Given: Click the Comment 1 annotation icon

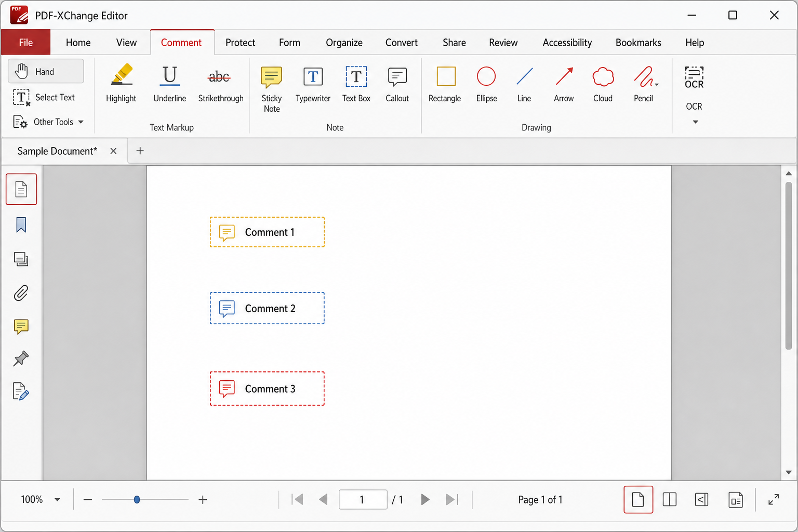Looking at the screenshot, I should (227, 232).
